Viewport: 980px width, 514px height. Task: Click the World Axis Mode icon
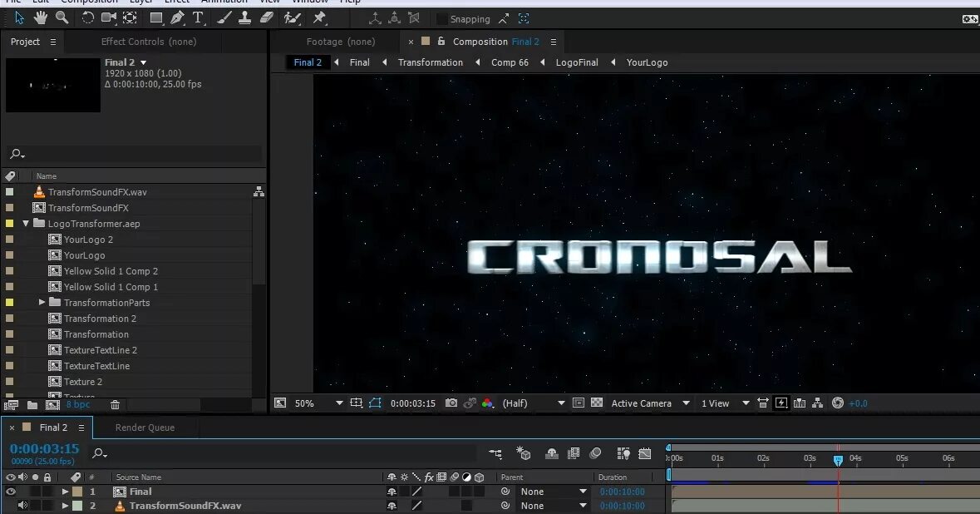(394, 19)
